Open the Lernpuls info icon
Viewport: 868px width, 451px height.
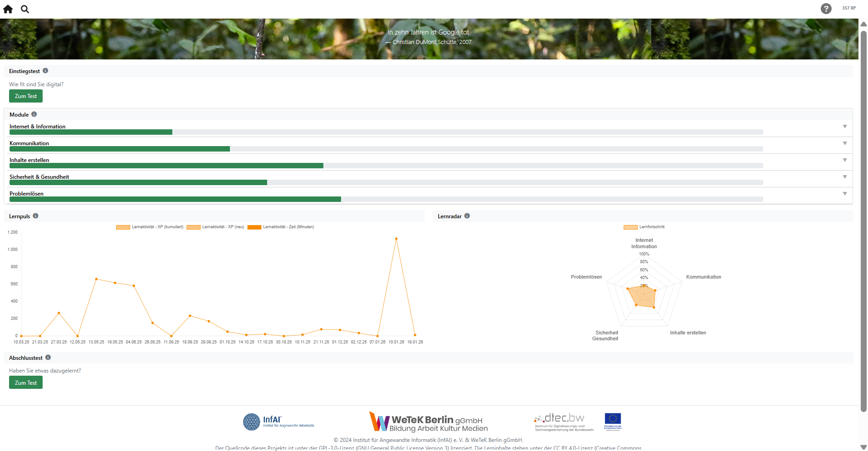click(x=35, y=216)
